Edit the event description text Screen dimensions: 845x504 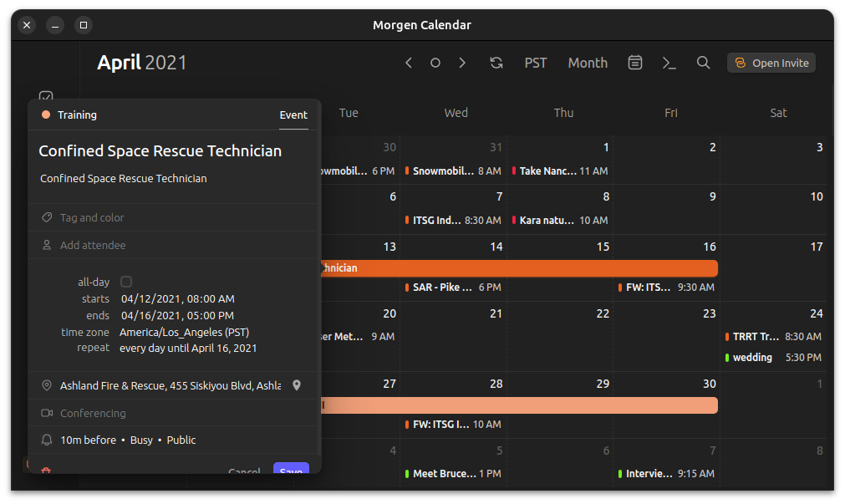[124, 178]
